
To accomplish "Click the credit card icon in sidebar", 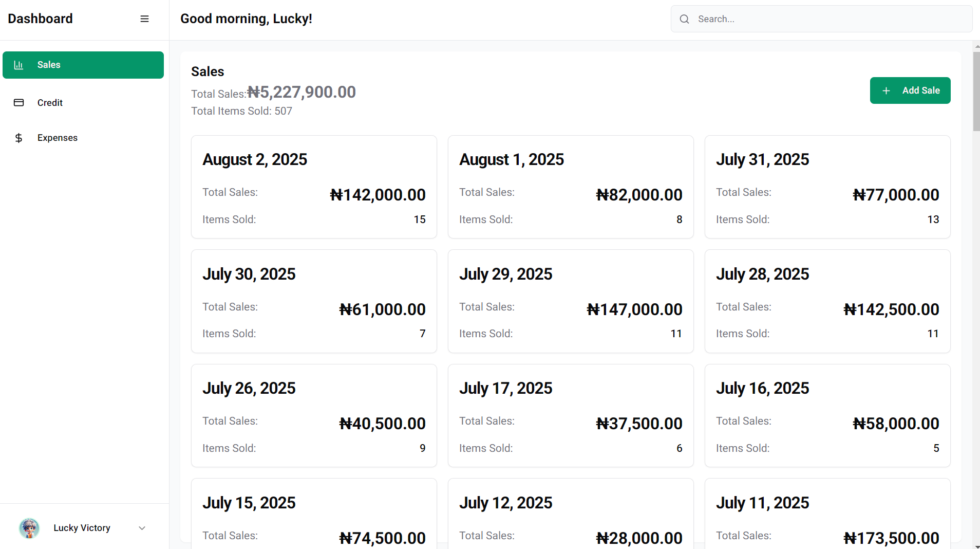I will point(18,103).
